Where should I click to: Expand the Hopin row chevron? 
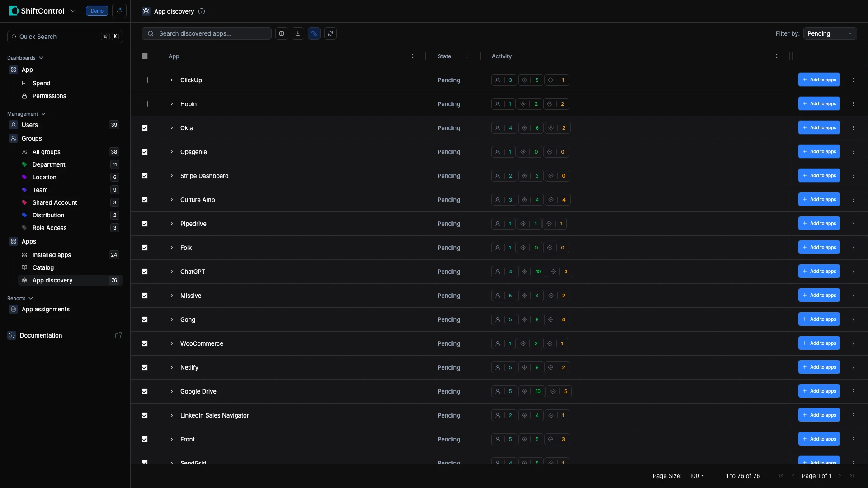pos(172,104)
